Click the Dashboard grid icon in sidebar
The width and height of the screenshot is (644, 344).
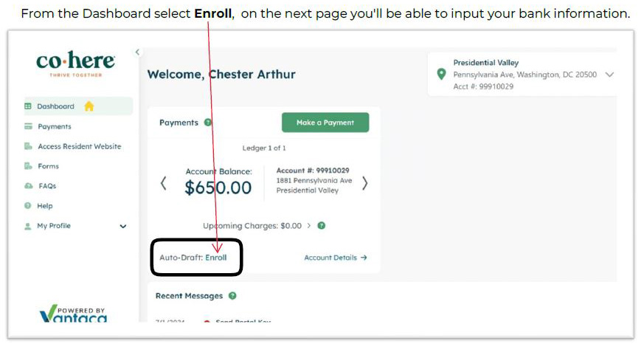coord(28,106)
